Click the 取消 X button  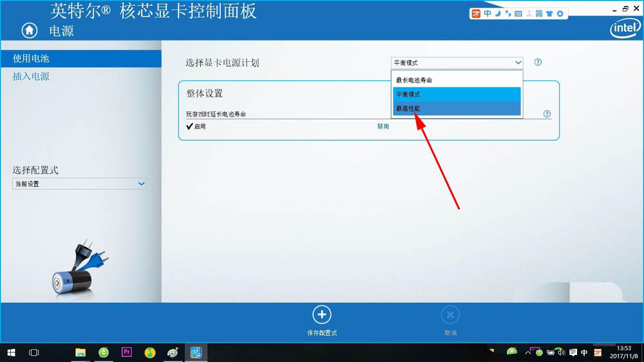pyautogui.click(x=450, y=315)
